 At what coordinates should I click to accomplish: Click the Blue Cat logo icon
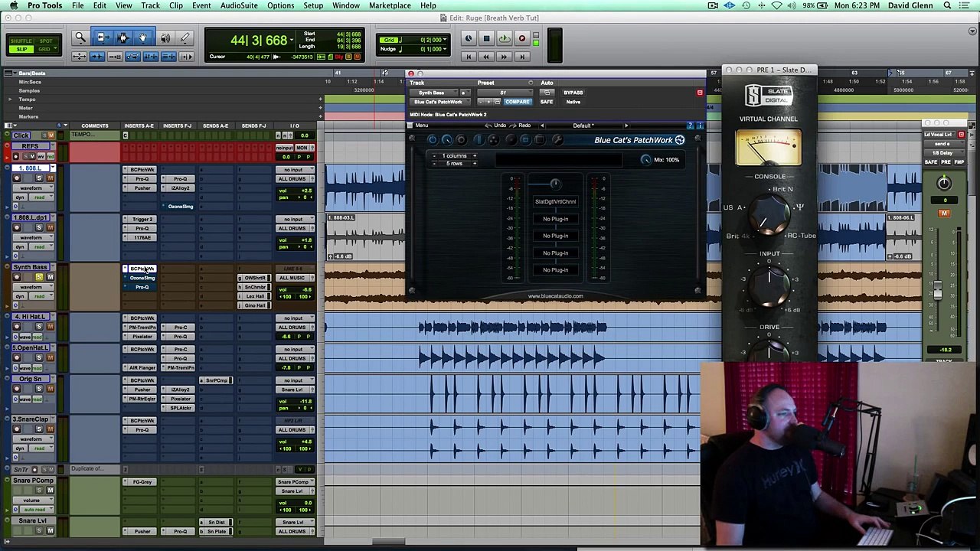680,140
